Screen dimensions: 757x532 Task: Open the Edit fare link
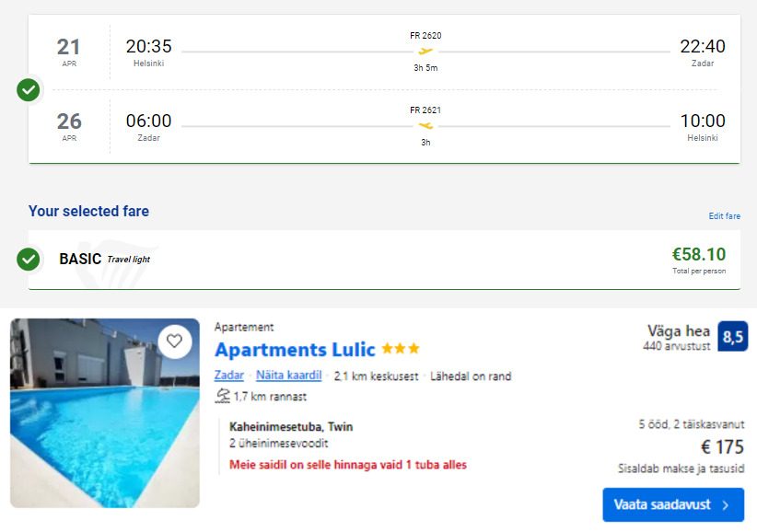click(x=724, y=216)
